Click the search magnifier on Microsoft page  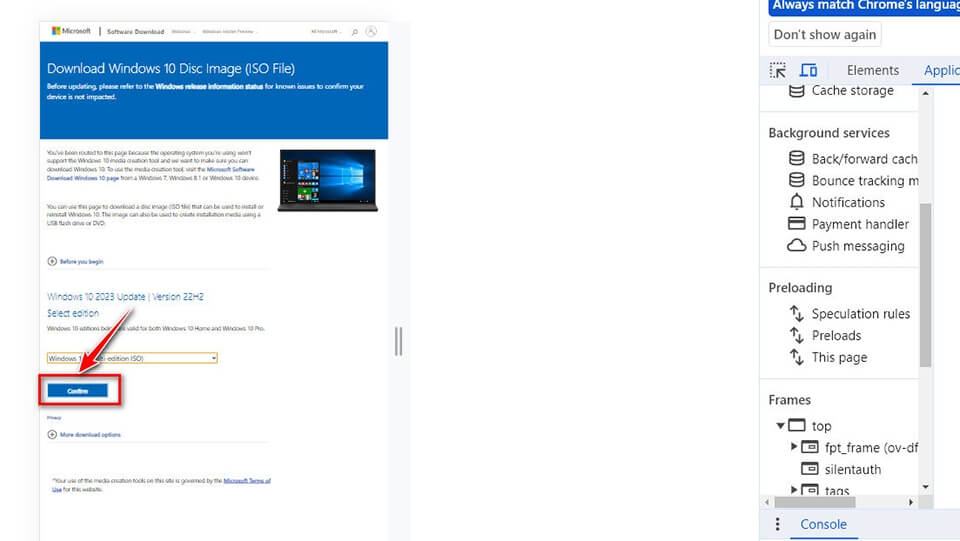(x=354, y=32)
